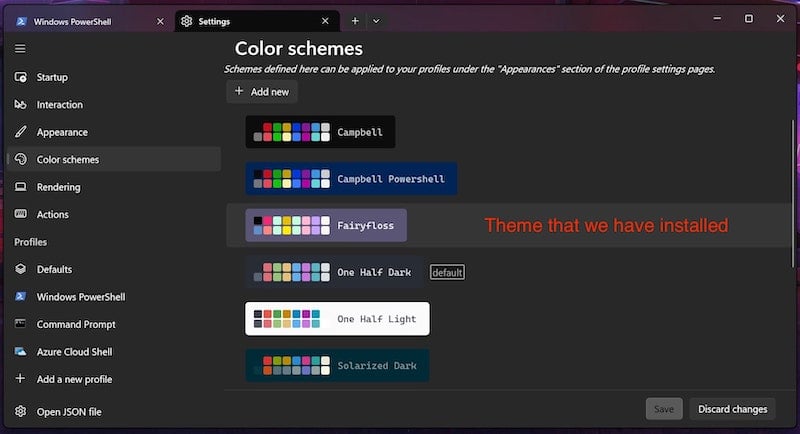
Task: Open the Interaction settings page
Action: point(114,105)
